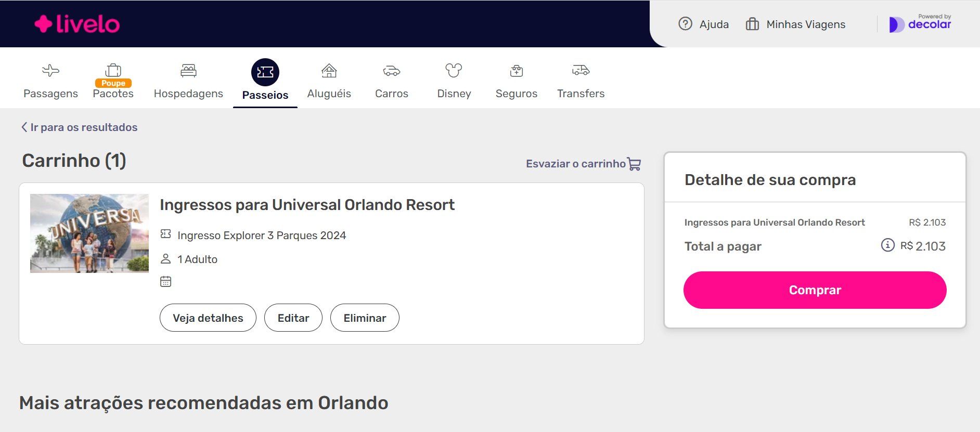This screenshot has width=980, height=432.
Task: Click Total a pagar label
Action: click(x=723, y=246)
